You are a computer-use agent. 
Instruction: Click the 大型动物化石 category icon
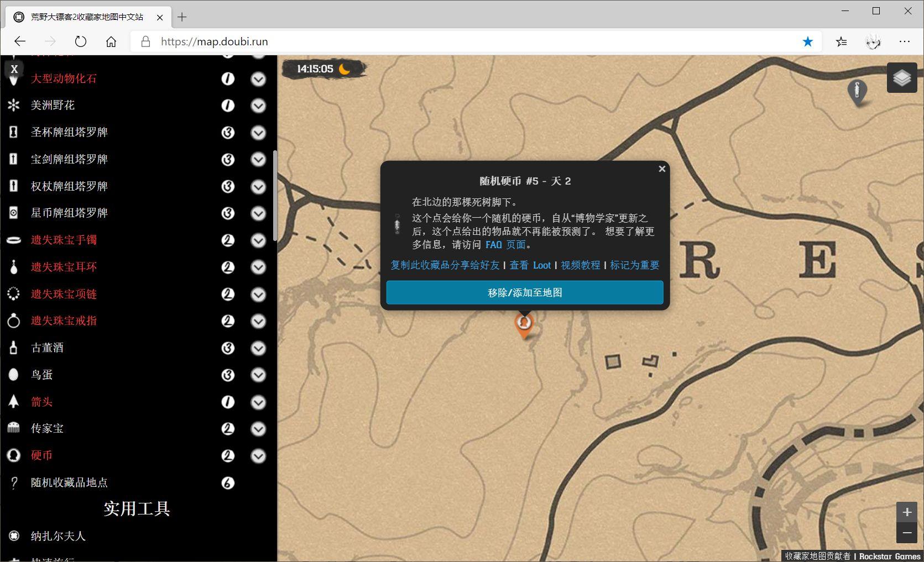[x=14, y=80]
